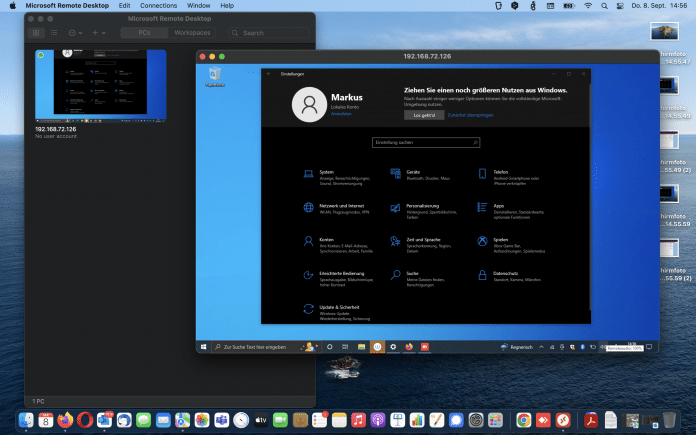Open the Apple menu
This screenshot has width=696, height=435.
pyautogui.click(x=12, y=6)
